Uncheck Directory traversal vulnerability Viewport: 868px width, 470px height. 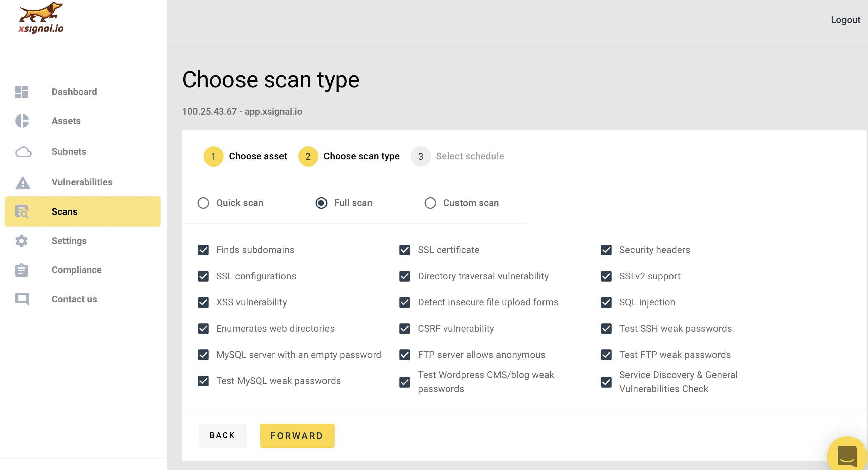click(x=405, y=276)
